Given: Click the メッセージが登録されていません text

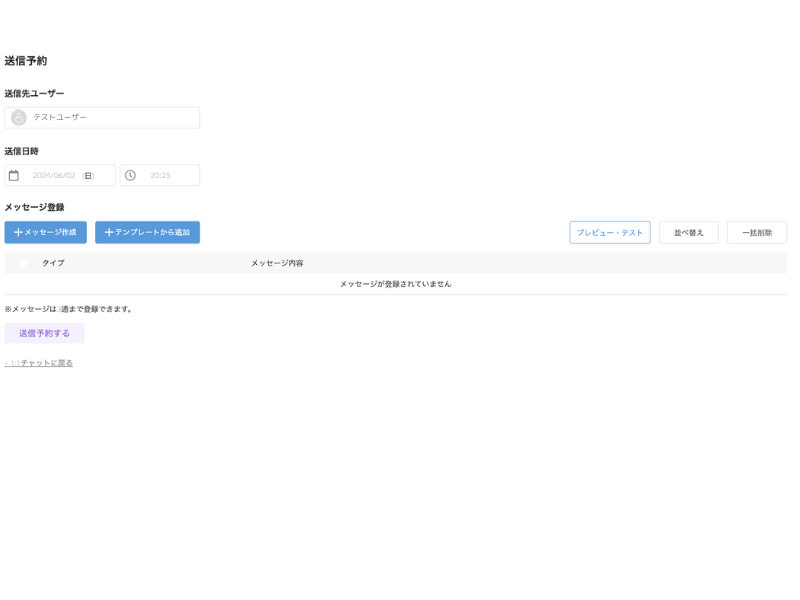Looking at the screenshot, I should [395, 284].
